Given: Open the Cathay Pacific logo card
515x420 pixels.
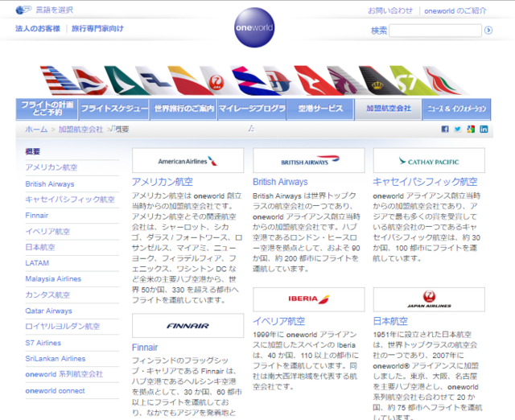Looking at the screenshot, I should tap(429, 160).
